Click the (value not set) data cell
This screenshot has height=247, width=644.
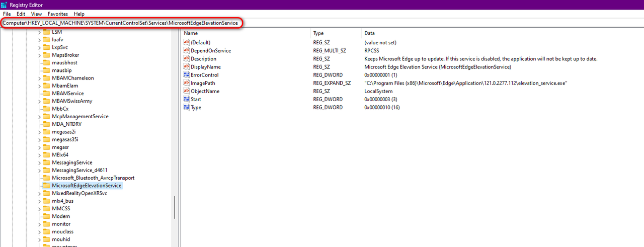pos(380,43)
